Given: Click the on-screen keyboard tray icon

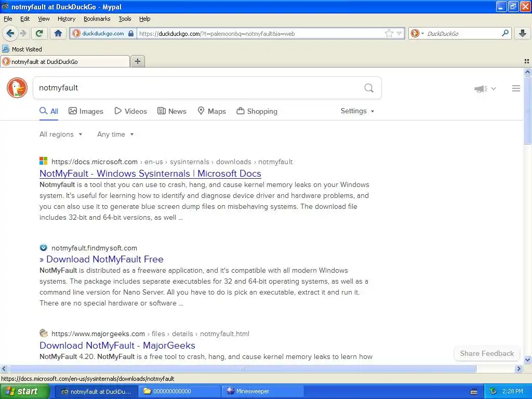Looking at the screenshot, I should point(474,392).
